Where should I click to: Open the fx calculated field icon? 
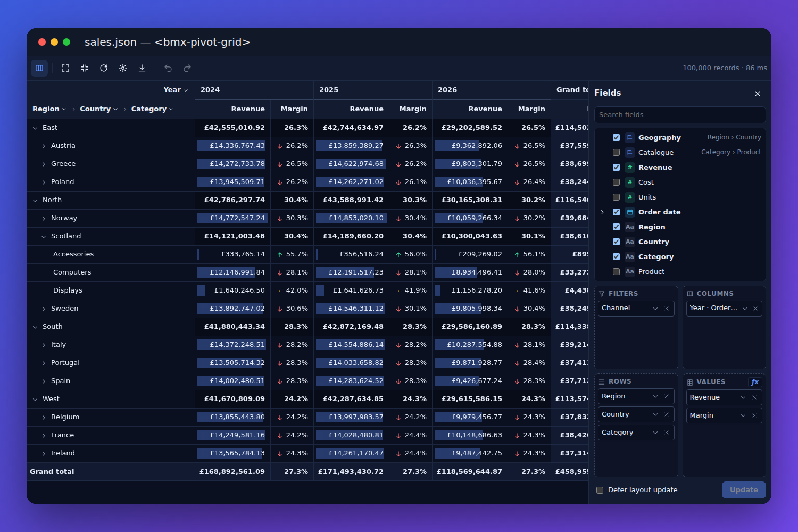click(754, 382)
